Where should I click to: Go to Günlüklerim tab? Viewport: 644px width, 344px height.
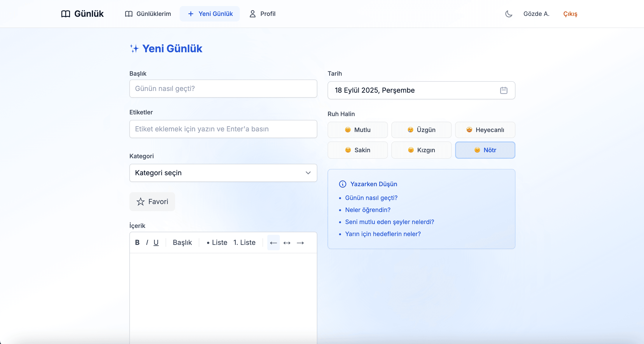tap(148, 14)
